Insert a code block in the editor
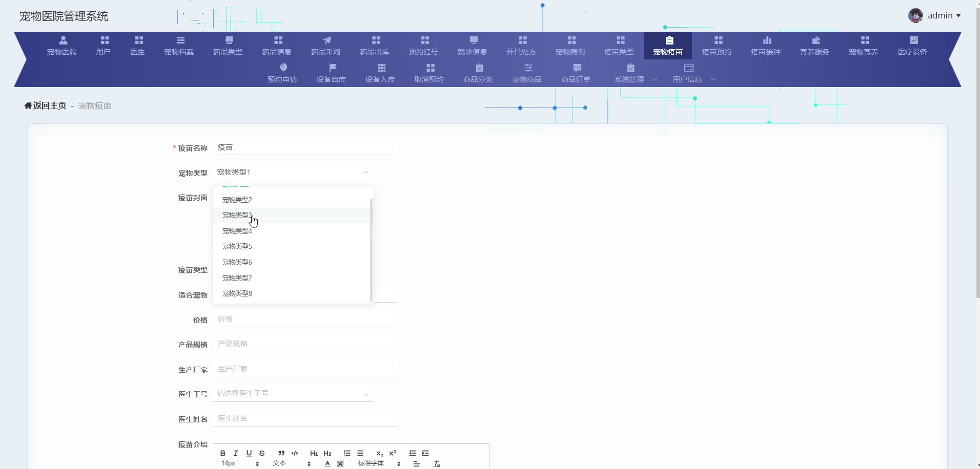 295,453
